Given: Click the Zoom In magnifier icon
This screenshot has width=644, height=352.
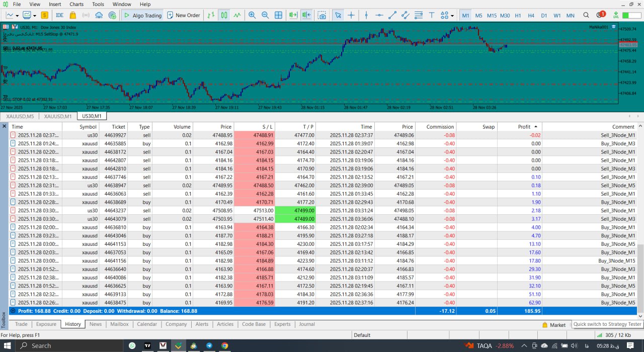Looking at the screenshot, I should [x=252, y=15].
